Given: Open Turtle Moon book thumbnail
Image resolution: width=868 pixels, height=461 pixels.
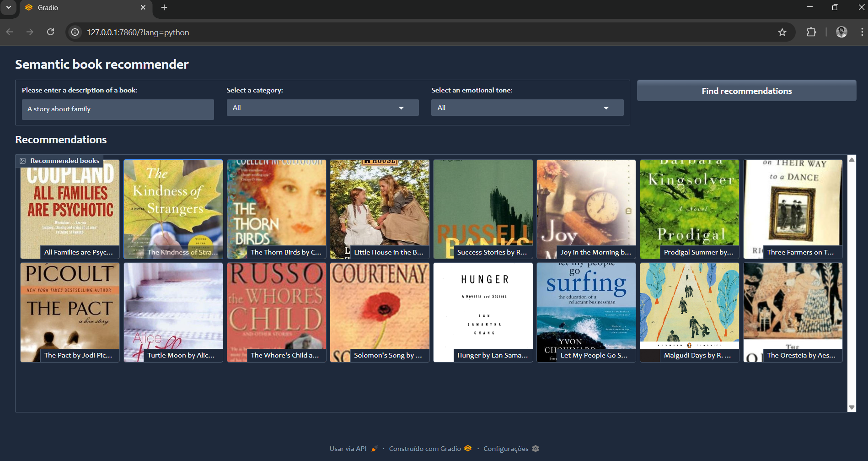Looking at the screenshot, I should point(173,312).
